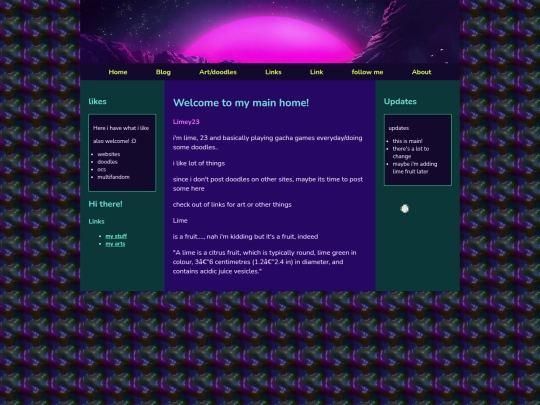The image size is (540, 405).
Task: Click the check out of links paragraph
Action: (232, 204)
